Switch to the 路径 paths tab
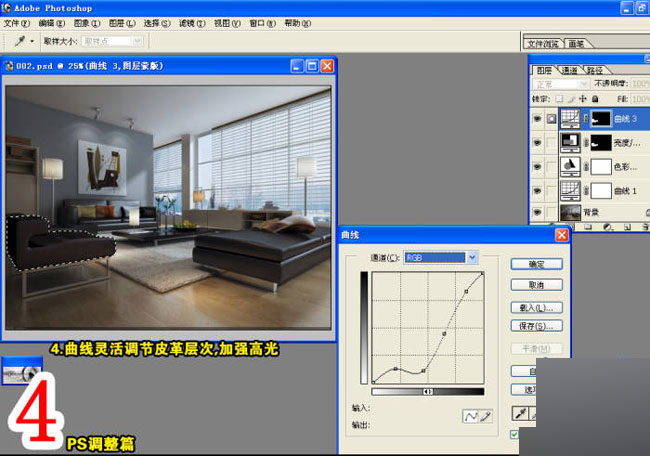Image resolution: width=650 pixels, height=456 pixels. pos(594,70)
